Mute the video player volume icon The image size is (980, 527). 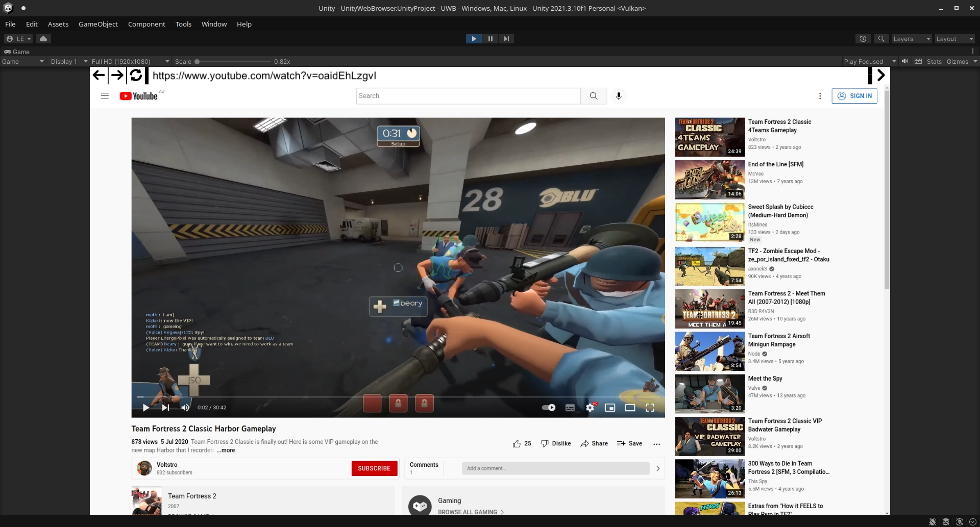tap(185, 408)
